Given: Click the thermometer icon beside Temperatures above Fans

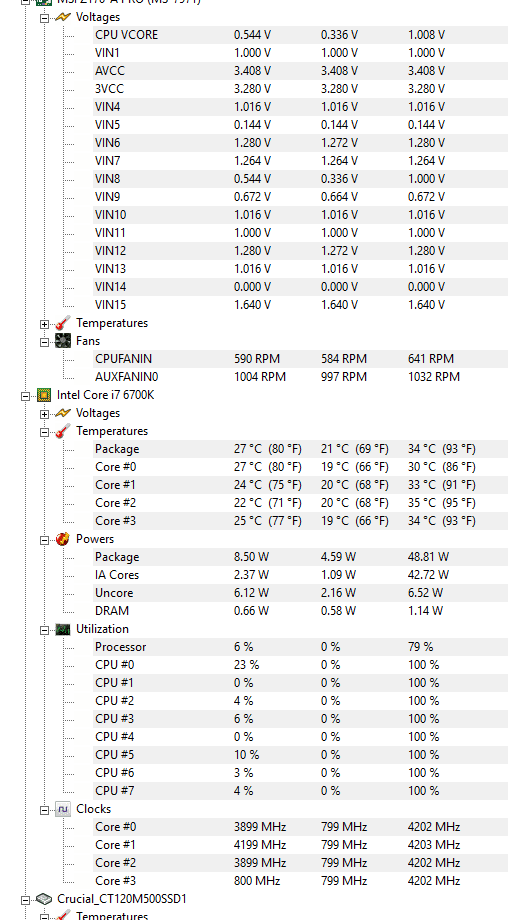Looking at the screenshot, I should (x=62, y=323).
